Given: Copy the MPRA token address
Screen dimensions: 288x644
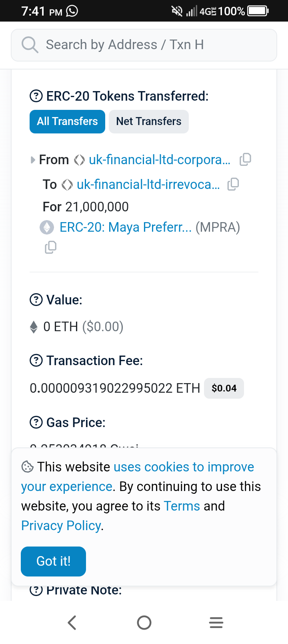Looking at the screenshot, I should (50, 247).
